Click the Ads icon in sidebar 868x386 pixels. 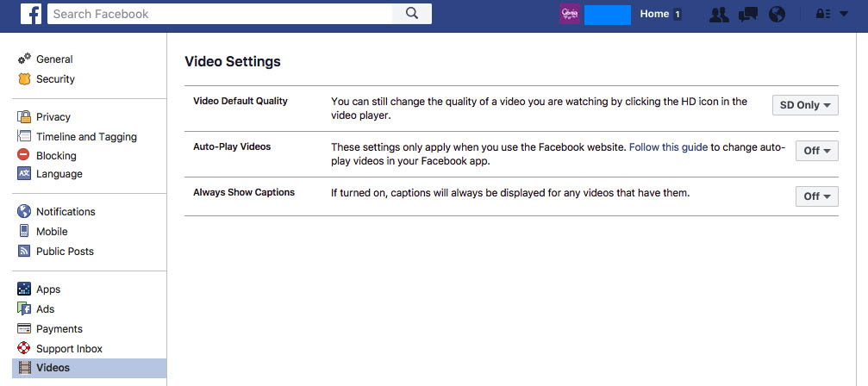click(x=24, y=308)
